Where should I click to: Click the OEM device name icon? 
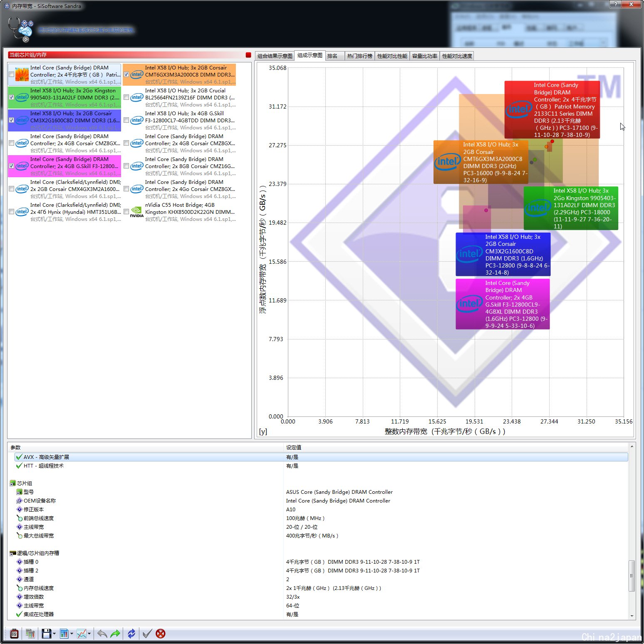click(19, 500)
